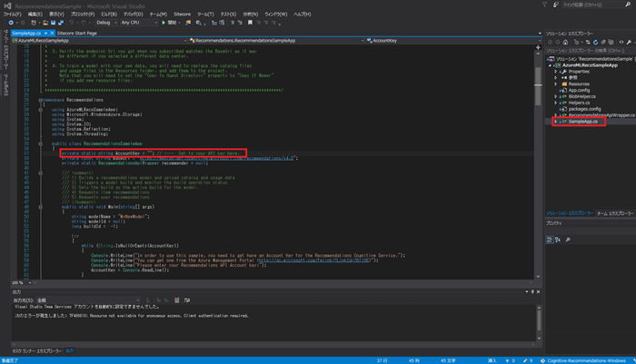Image resolution: width=636 pixels, height=364 pixels.
Task: Open the Edit menu
Action: tap(35, 15)
